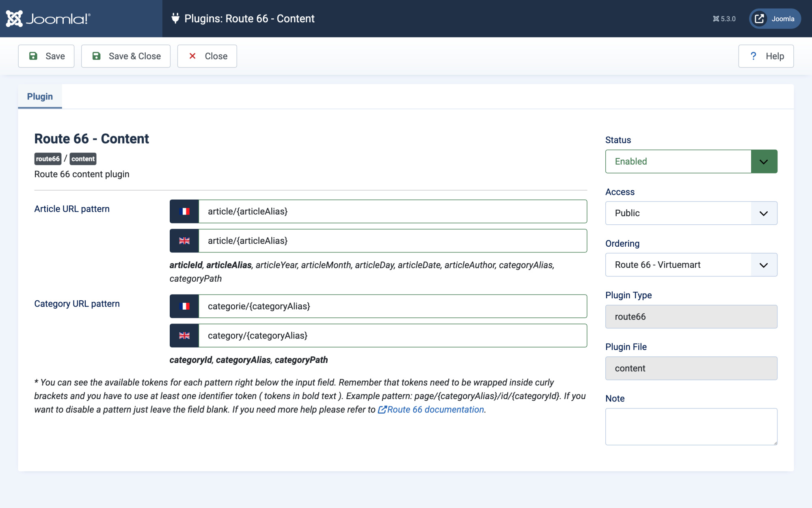Click the plug icon beside Plugins title

click(x=175, y=18)
